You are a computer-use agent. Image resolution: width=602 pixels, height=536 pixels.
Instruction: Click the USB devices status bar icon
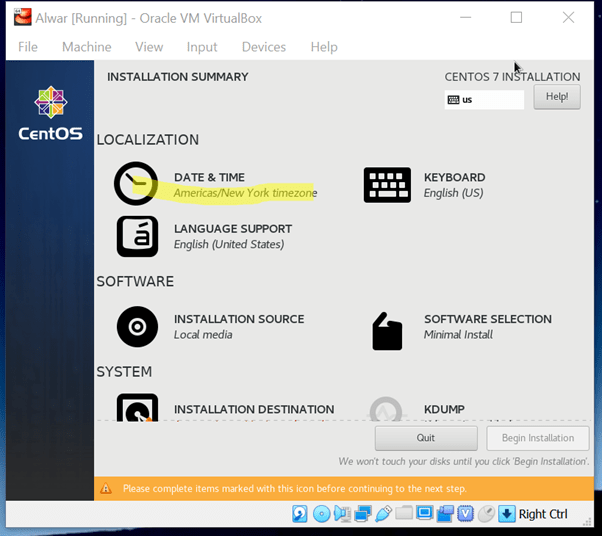pos(383,514)
